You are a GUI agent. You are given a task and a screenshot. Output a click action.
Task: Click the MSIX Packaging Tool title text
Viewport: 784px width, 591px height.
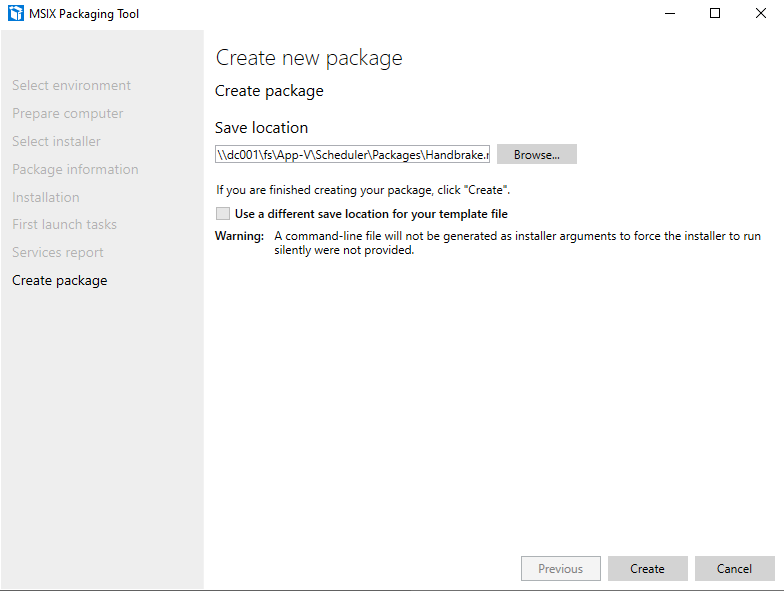[x=87, y=14]
